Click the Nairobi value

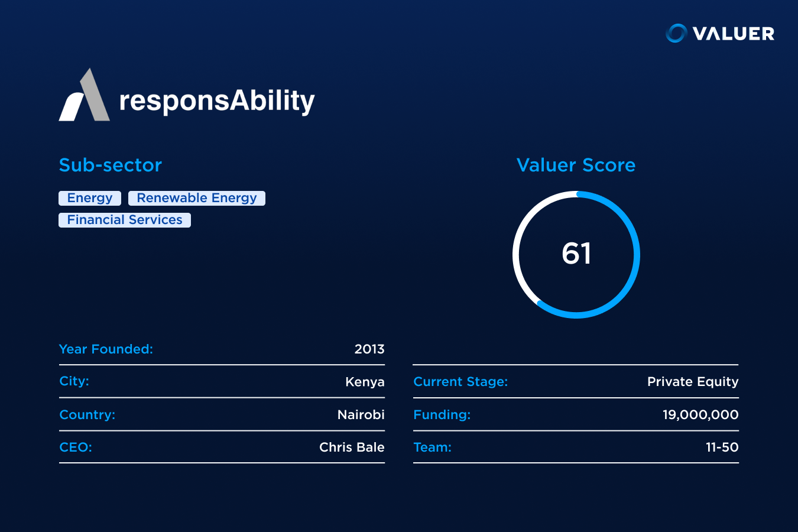(x=361, y=415)
